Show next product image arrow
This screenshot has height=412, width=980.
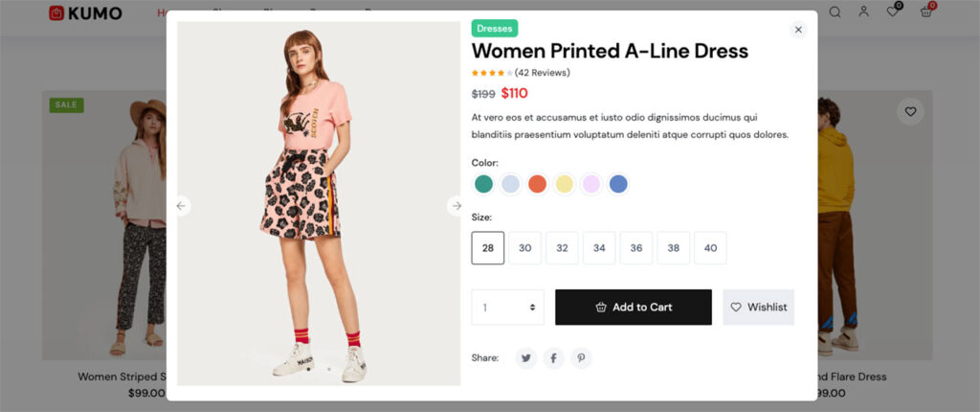coord(457,206)
